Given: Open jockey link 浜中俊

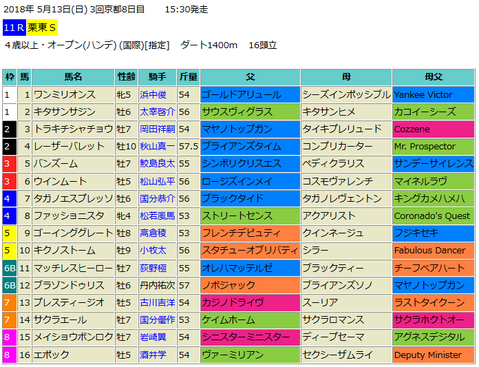Looking at the screenshot, I should point(153,95).
